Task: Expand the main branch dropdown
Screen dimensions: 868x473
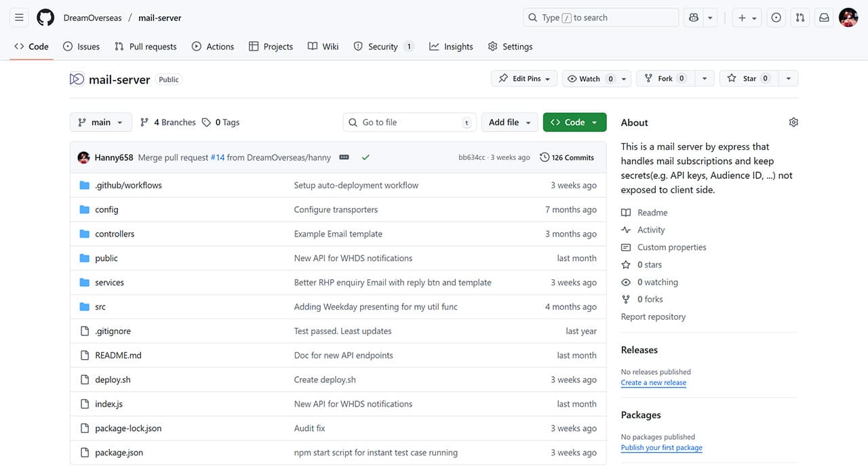Action: coord(100,123)
